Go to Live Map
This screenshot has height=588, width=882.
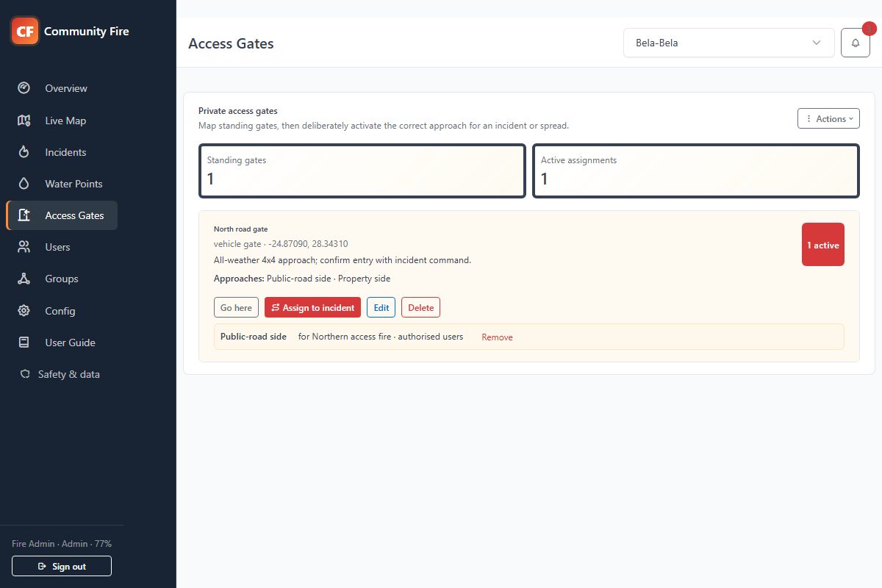[62, 121]
